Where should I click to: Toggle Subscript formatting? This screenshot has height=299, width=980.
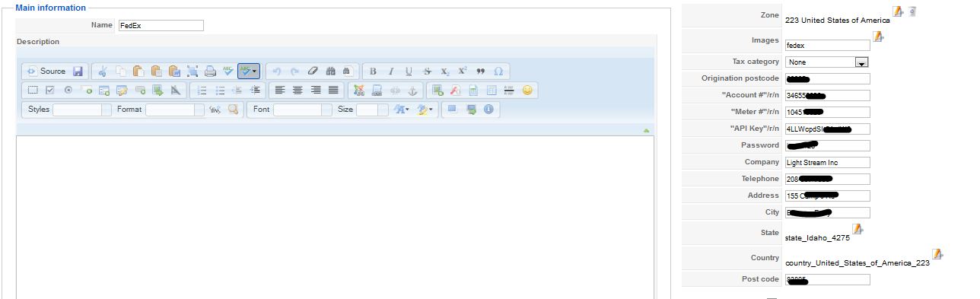pyautogui.click(x=444, y=72)
